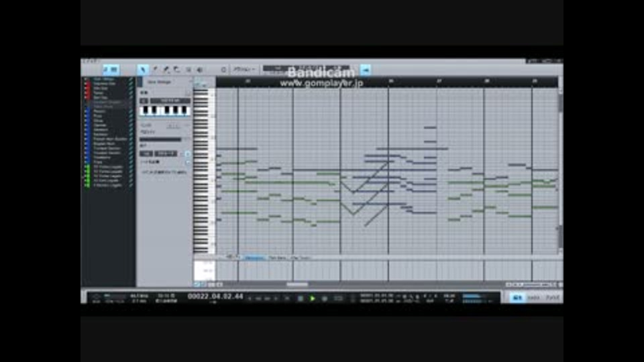Select French Horn Section in track list

click(109, 139)
